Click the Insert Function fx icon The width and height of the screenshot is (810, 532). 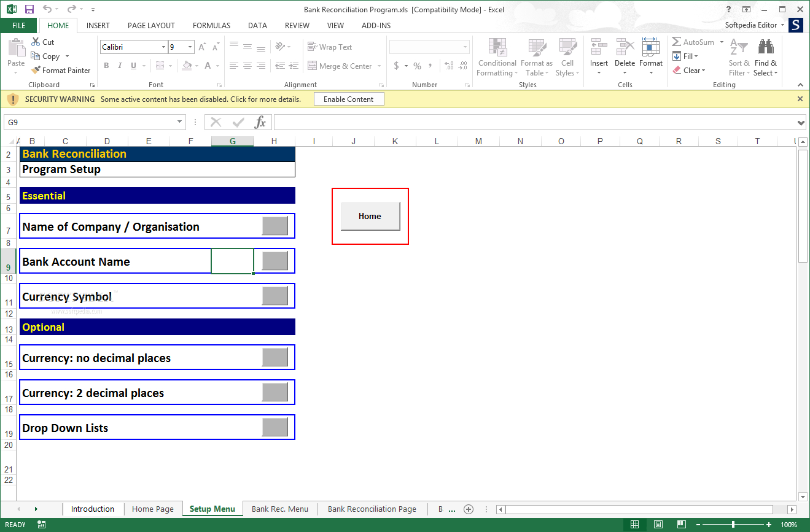pyautogui.click(x=260, y=122)
